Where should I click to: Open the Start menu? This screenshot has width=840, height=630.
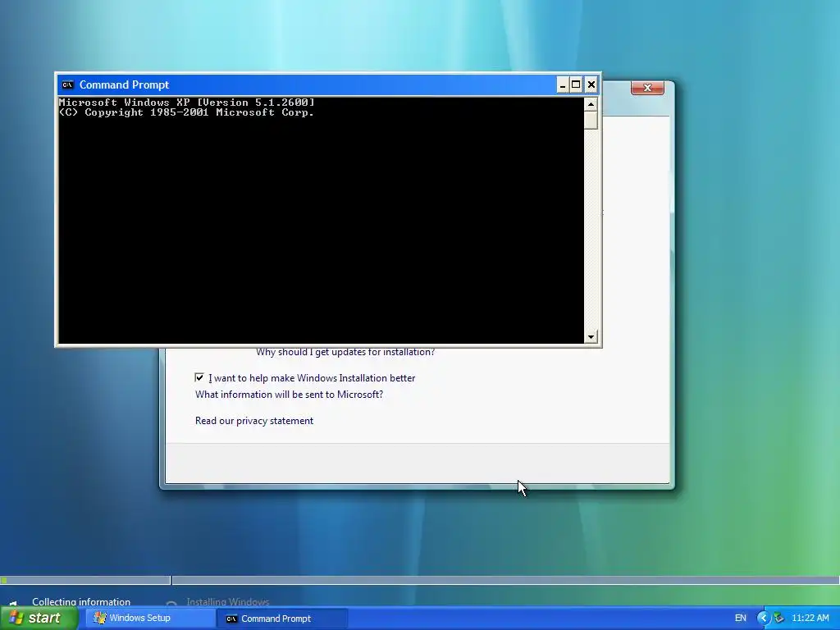tap(39, 619)
